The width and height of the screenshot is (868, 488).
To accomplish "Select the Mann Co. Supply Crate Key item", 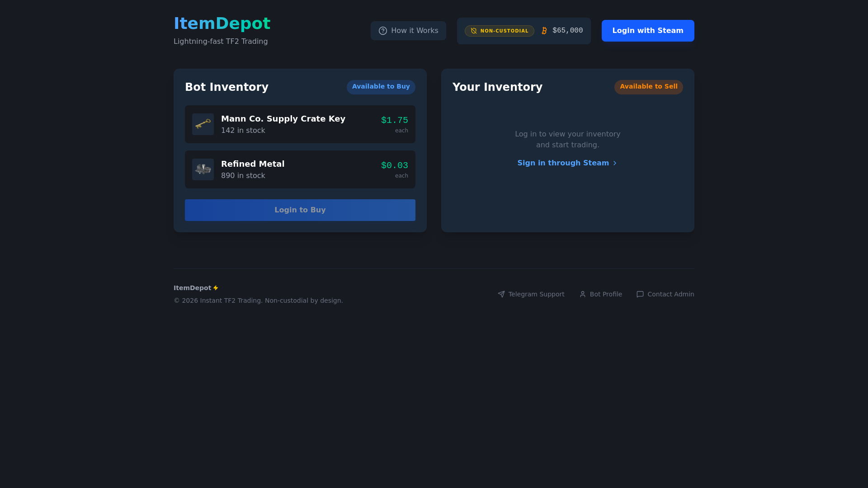I will (x=300, y=124).
